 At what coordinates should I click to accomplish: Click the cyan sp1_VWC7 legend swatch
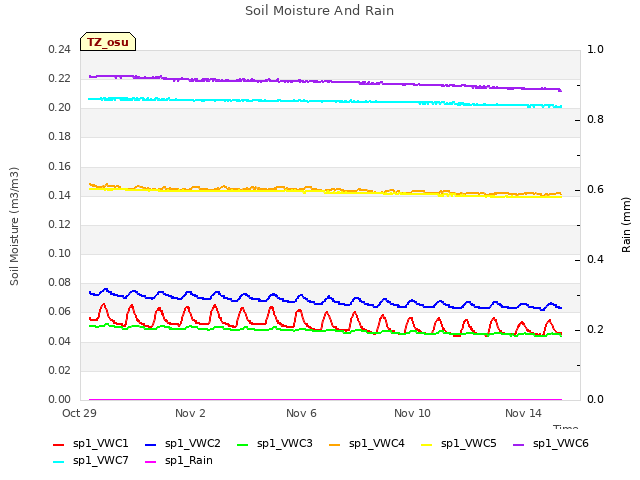pos(58,462)
